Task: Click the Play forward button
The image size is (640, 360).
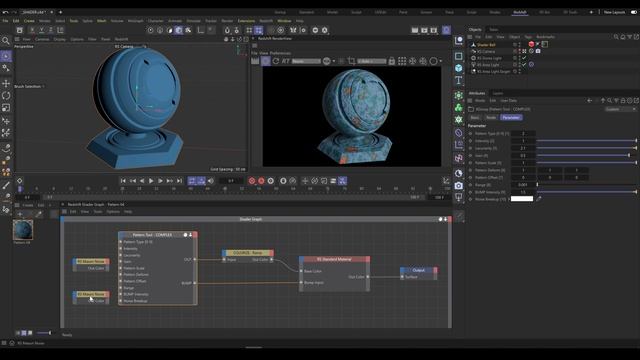Action: point(151,181)
